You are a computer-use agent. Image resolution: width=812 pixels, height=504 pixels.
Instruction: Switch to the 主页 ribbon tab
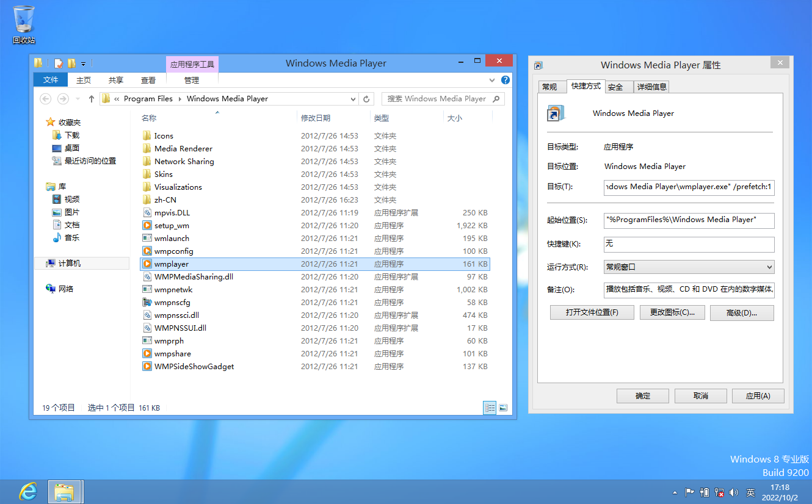pos(84,80)
